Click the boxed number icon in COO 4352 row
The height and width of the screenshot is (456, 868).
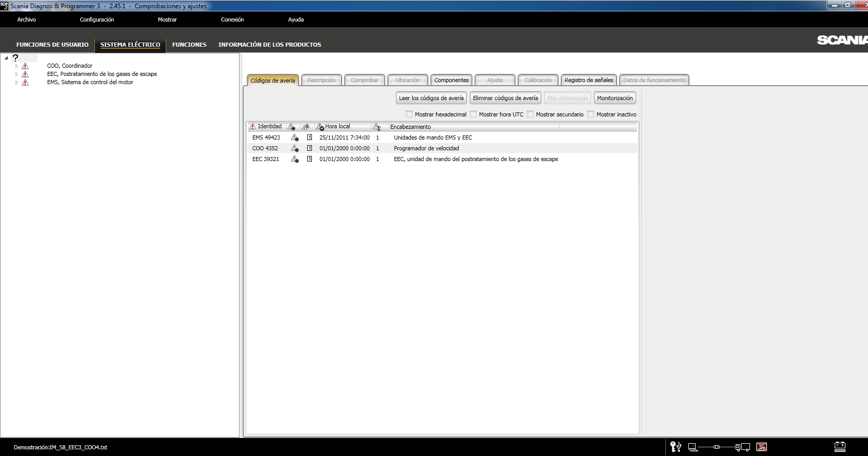(309, 148)
